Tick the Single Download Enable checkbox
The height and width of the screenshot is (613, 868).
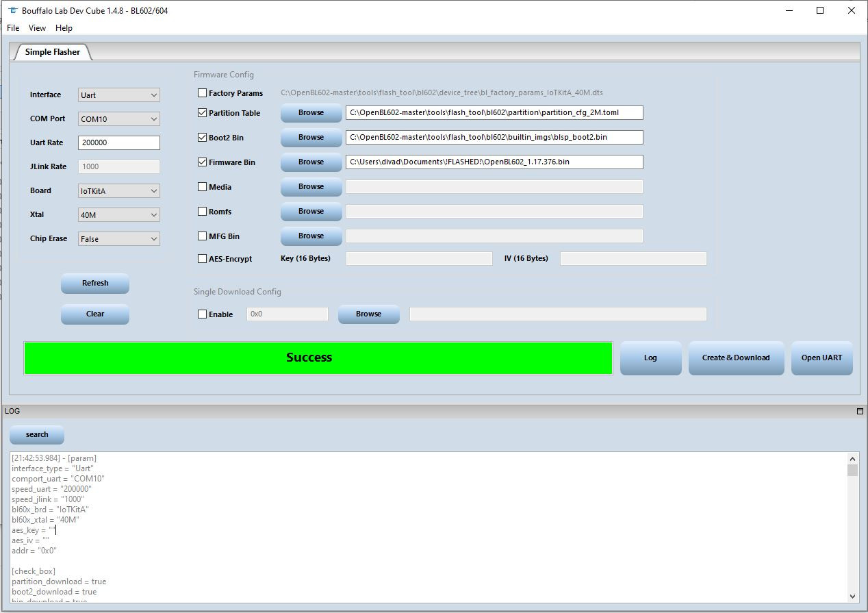(x=202, y=314)
